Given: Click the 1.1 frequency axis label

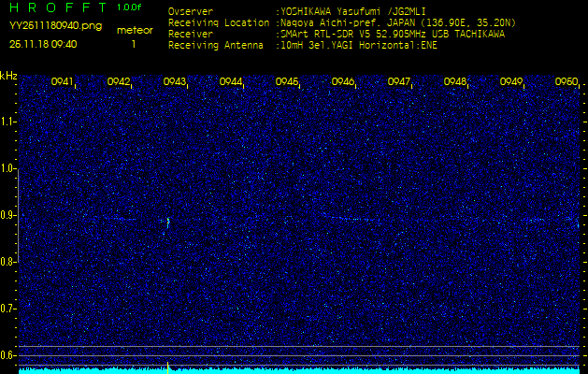Looking at the screenshot, I should 8,122.
